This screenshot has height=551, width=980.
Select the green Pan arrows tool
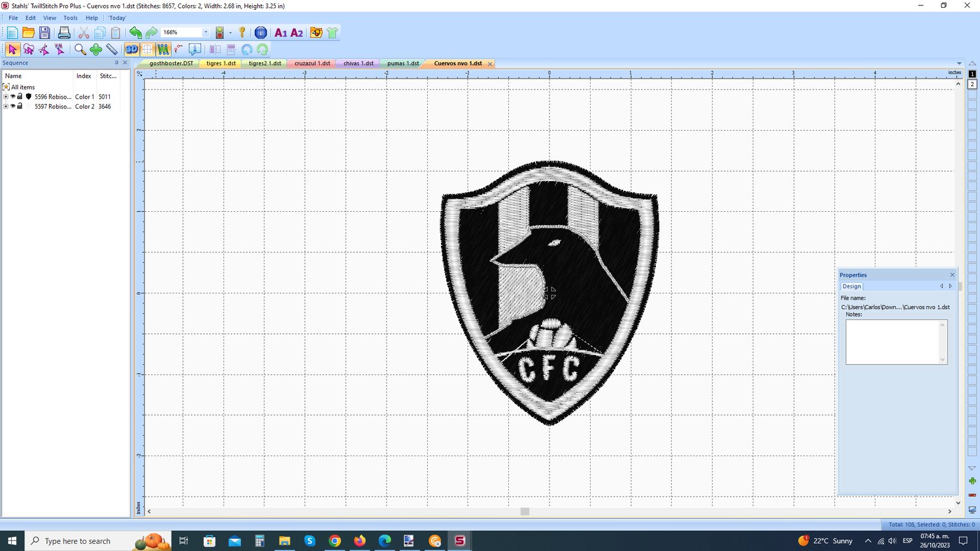96,49
